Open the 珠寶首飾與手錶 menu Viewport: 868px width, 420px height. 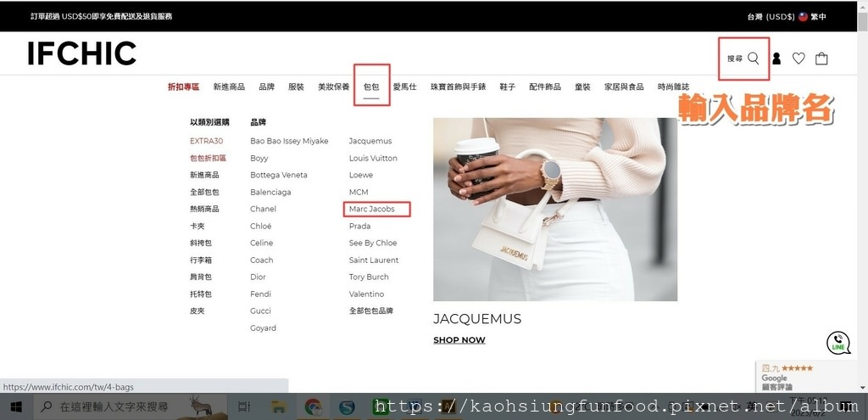pos(459,87)
